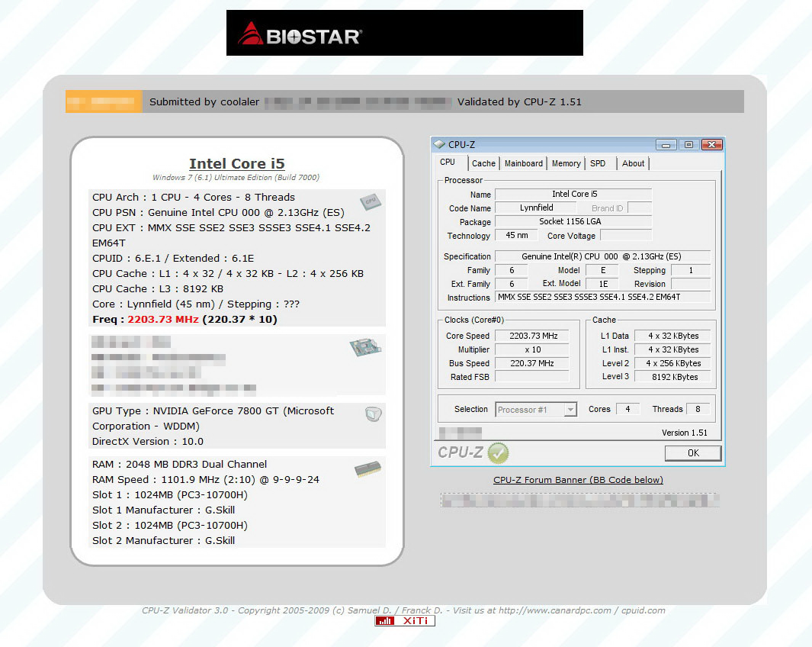The image size is (812, 647).
Task: Click the CPU-Z title bar app icon
Action: coord(439,144)
